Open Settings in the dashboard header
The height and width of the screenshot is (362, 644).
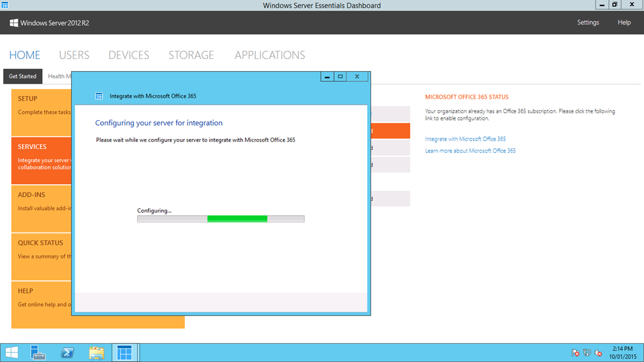coord(588,23)
